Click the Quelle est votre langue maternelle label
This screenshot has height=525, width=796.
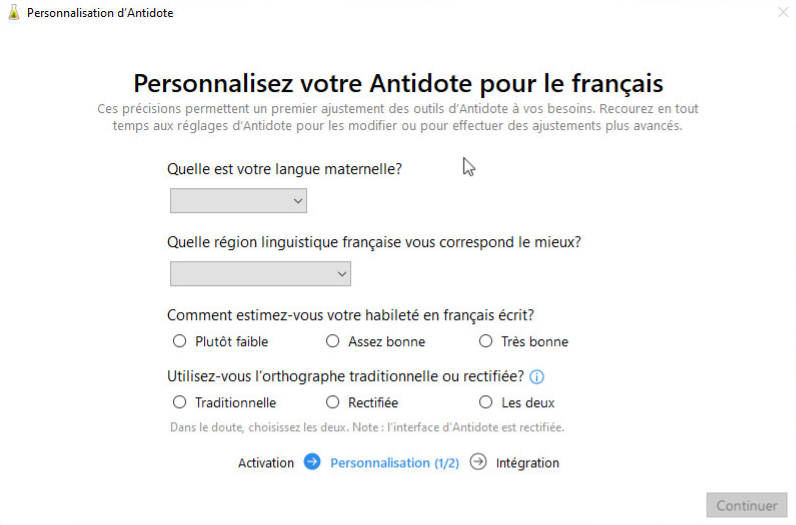[284, 169]
